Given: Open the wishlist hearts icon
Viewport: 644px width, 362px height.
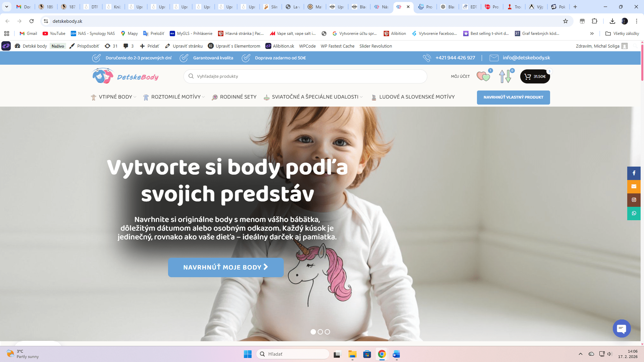Looking at the screenshot, I should (x=483, y=76).
